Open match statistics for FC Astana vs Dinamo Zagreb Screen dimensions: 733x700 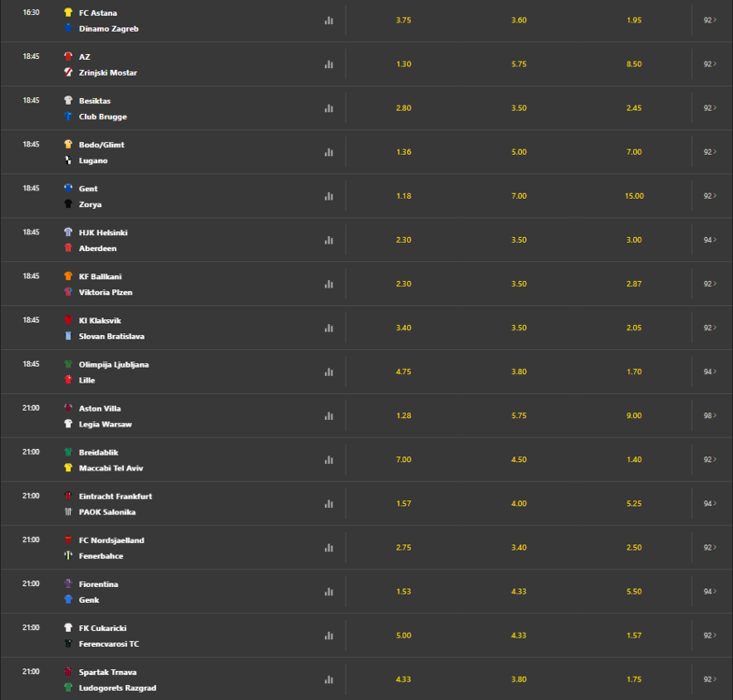coord(329,21)
